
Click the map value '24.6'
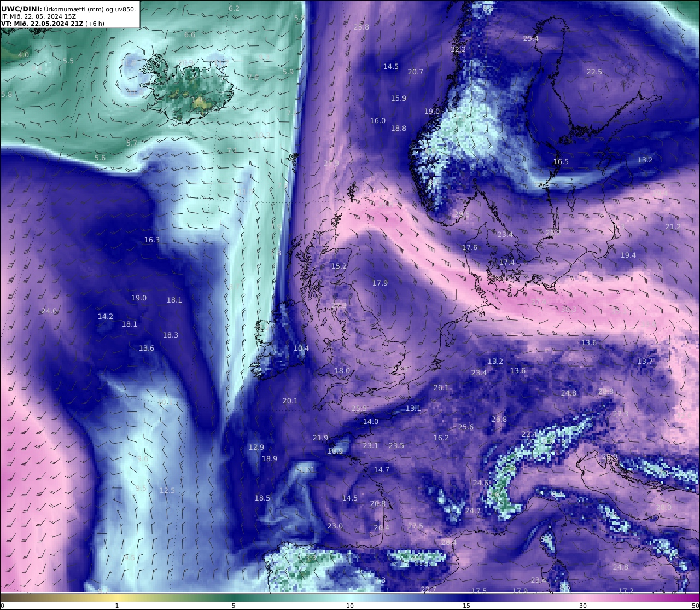click(x=481, y=483)
